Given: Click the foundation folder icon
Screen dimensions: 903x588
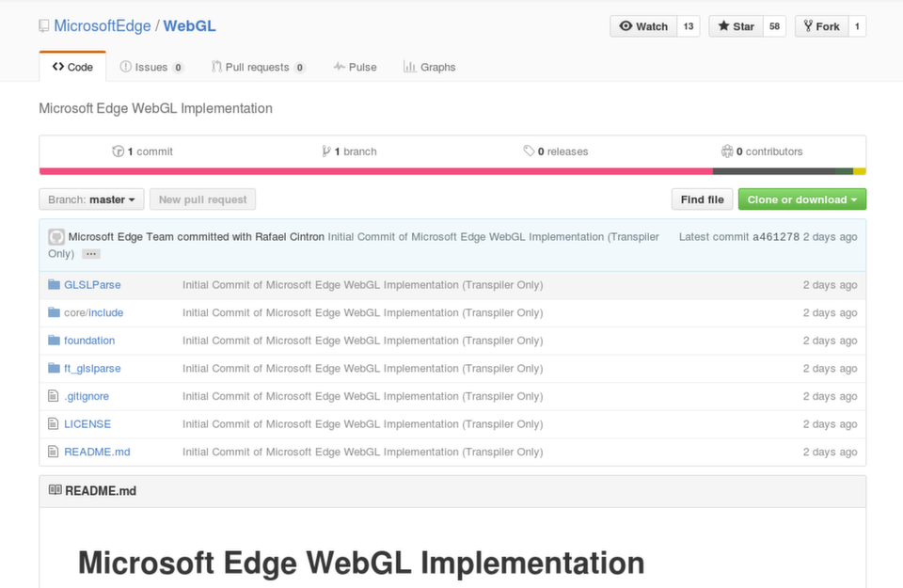Looking at the screenshot, I should tap(55, 341).
